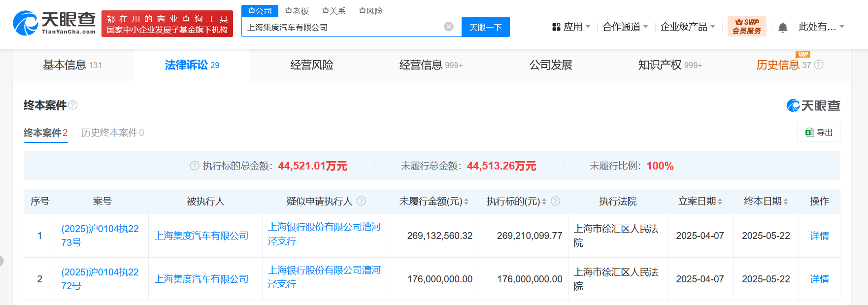
Task: Click help icon beside 历史信息 tab
Action: tap(819, 65)
